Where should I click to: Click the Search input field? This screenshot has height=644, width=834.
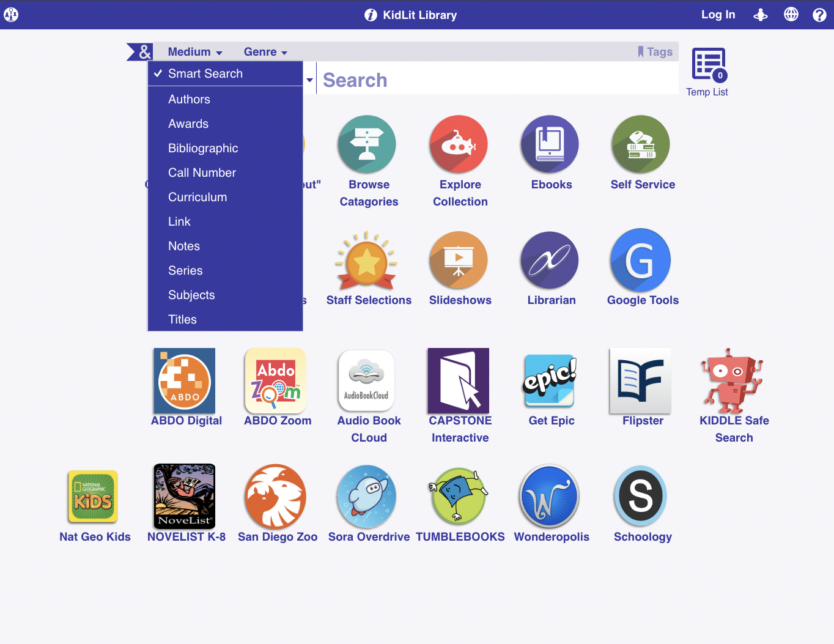[498, 80]
